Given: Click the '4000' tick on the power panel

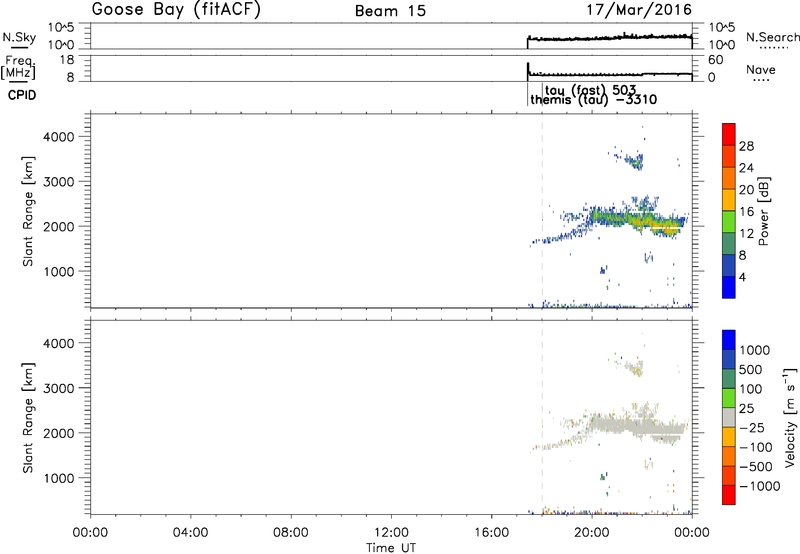Looking at the screenshot, I should click(58, 137).
